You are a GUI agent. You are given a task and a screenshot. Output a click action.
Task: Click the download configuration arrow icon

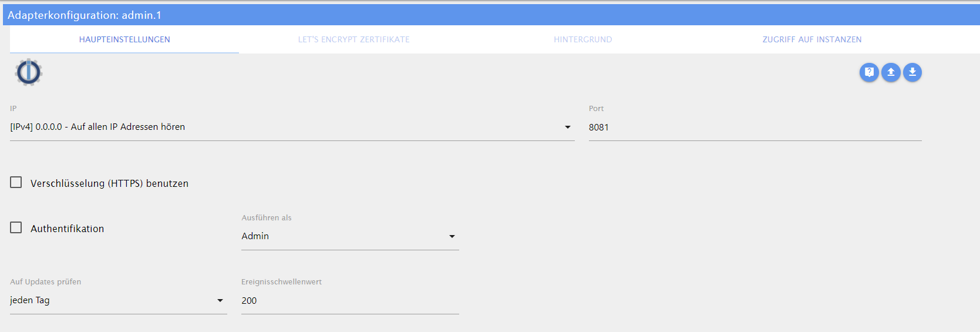912,72
